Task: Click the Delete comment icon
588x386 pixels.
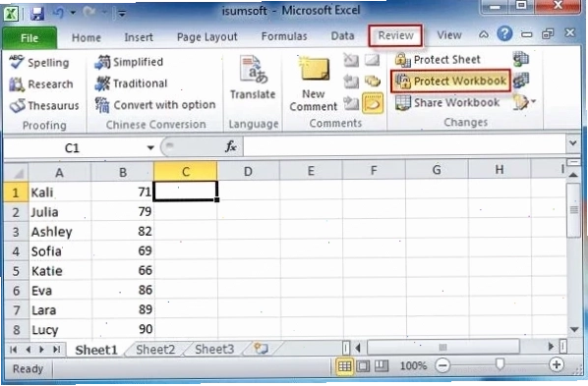Action: click(351, 60)
